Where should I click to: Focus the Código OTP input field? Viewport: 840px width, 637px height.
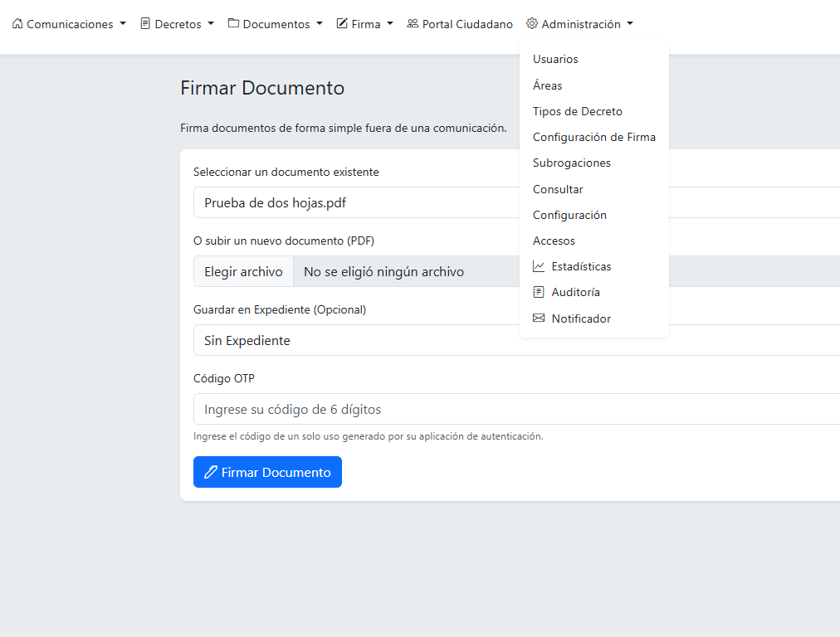(x=515, y=409)
